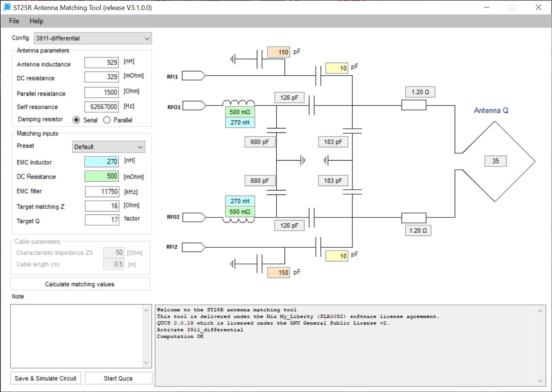Click the Self resonance field
This screenshot has width=552, height=392.
pos(102,107)
